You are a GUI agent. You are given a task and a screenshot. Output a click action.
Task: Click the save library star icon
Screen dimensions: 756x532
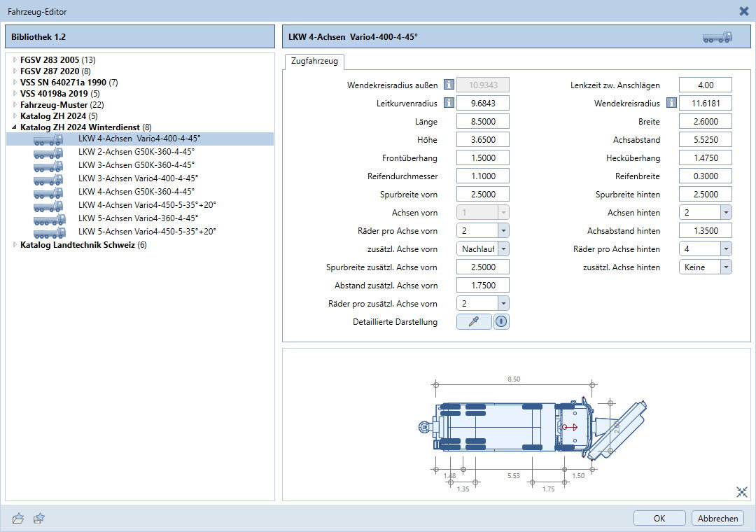tap(40, 518)
